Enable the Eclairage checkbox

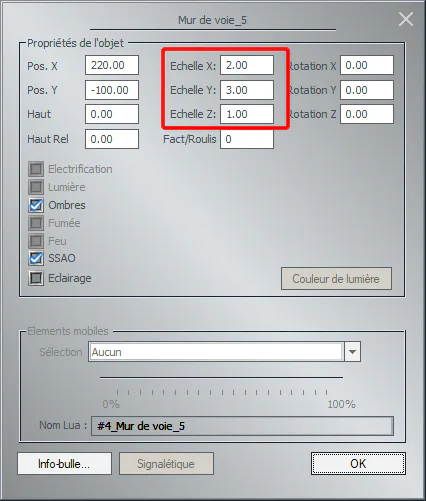coord(36,278)
